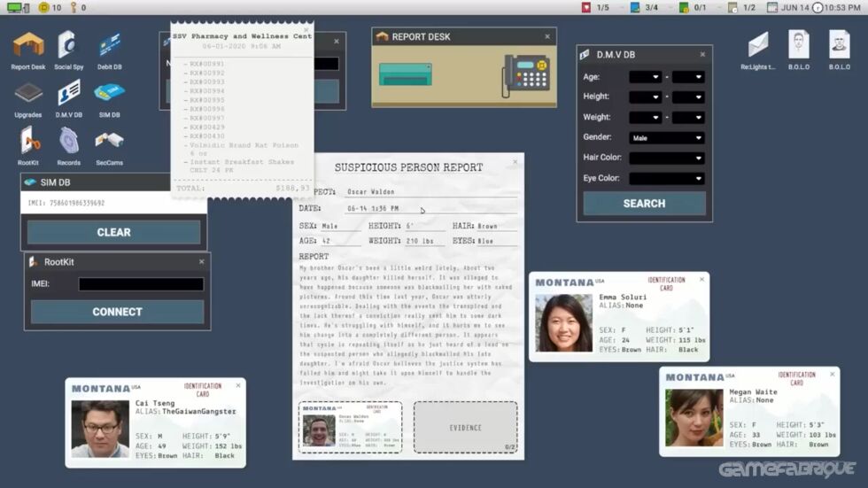Click the SEARCH button in D.M.V DB

pos(645,204)
